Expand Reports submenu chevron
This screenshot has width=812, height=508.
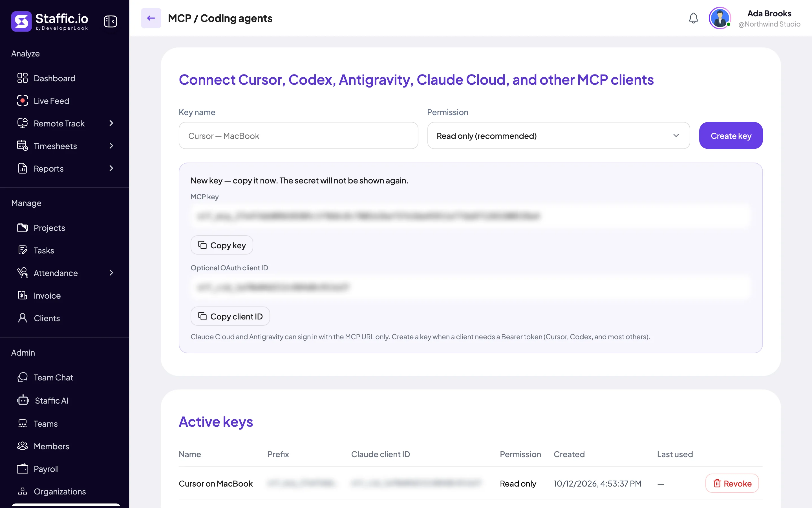[111, 168]
